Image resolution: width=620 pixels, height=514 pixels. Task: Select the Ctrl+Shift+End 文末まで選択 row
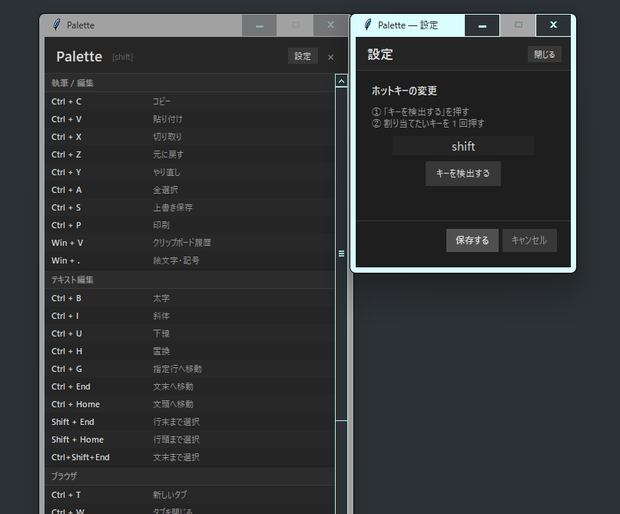tap(190, 457)
